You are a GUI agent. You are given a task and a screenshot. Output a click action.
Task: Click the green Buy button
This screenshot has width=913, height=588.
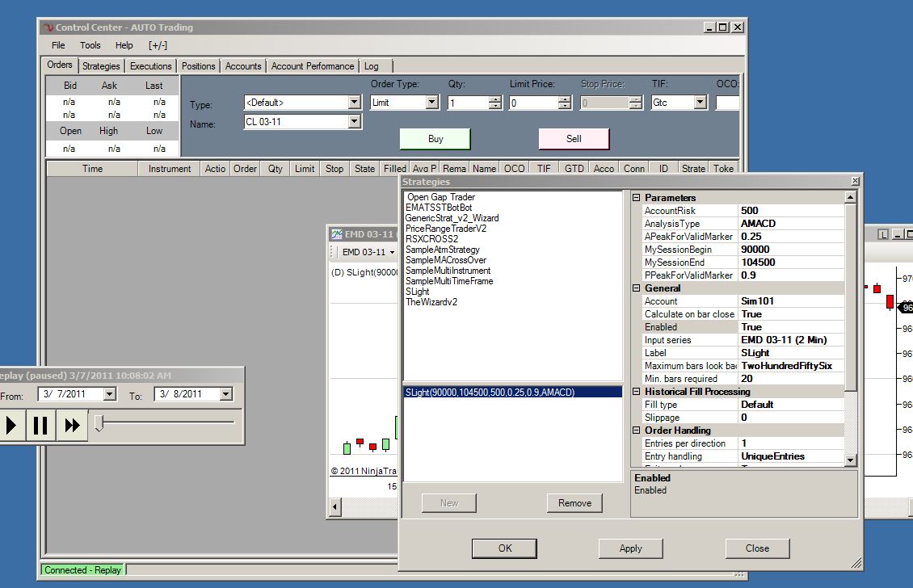(x=435, y=139)
